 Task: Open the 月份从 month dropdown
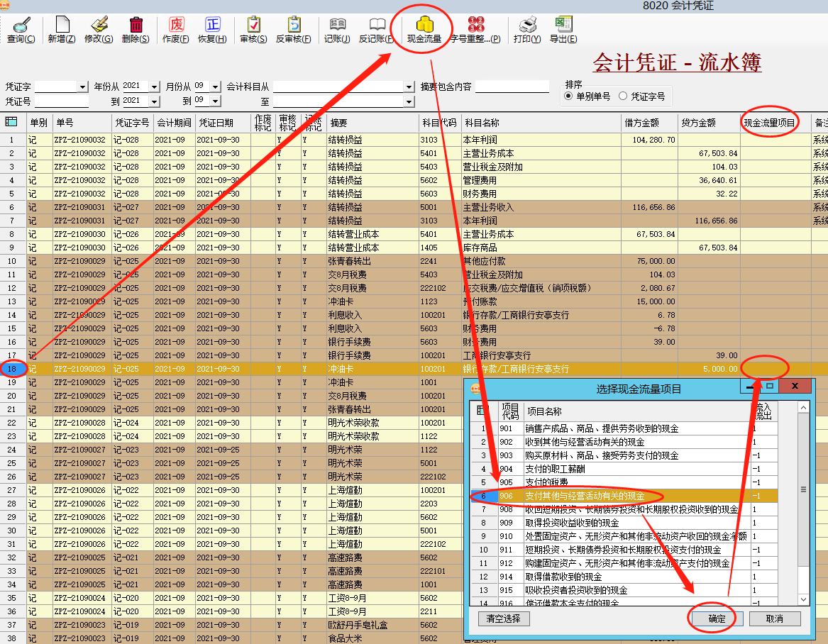(216, 87)
